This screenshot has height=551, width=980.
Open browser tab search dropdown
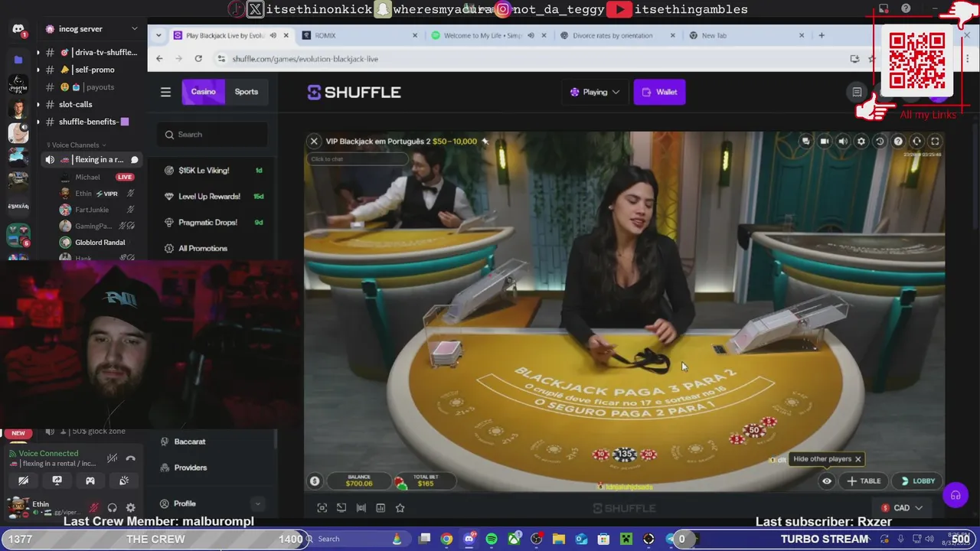[158, 35]
